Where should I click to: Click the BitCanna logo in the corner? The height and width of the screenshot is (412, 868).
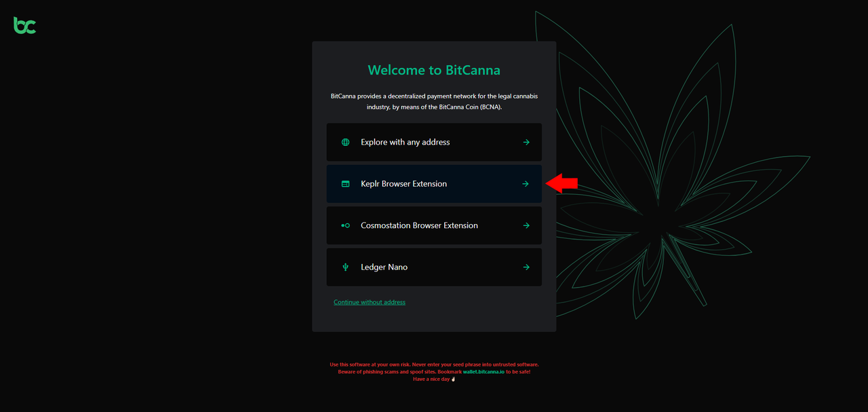pyautogui.click(x=25, y=26)
